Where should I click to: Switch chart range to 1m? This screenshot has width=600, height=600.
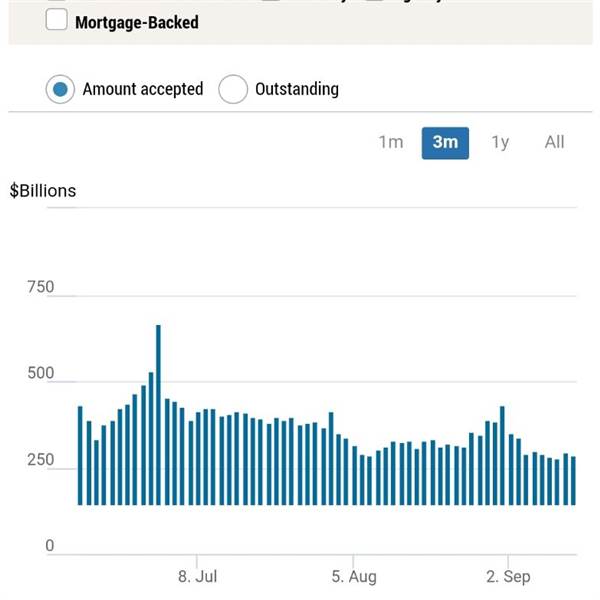(390, 142)
